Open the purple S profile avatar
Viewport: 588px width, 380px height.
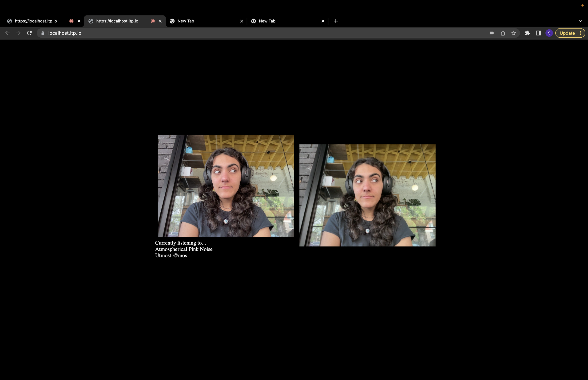coord(549,33)
